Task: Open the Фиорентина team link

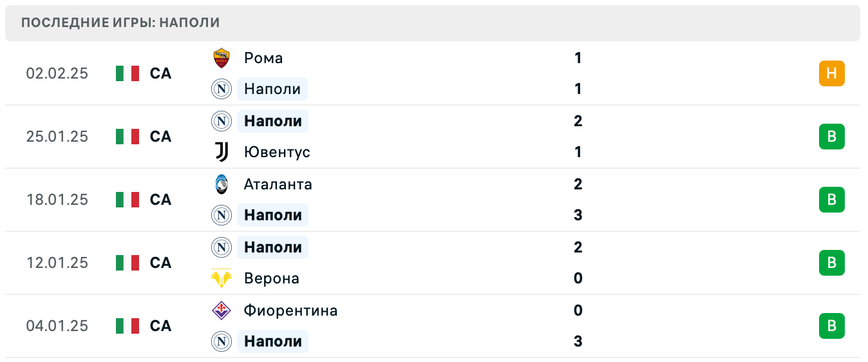Action: tap(291, 310)
